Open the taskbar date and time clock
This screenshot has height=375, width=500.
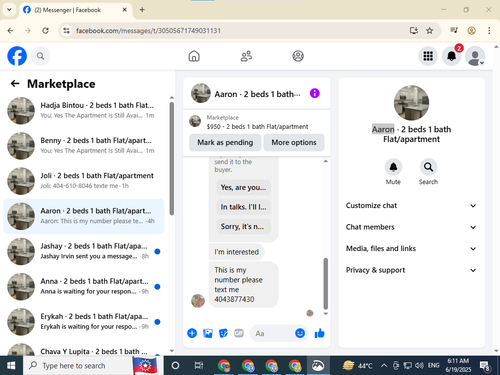(458, 365)
